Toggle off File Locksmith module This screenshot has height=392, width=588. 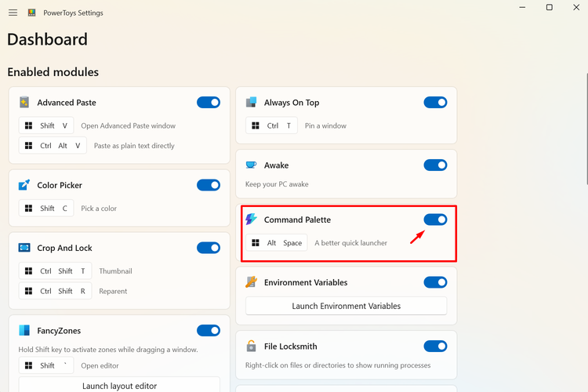[x=435, y=346]
